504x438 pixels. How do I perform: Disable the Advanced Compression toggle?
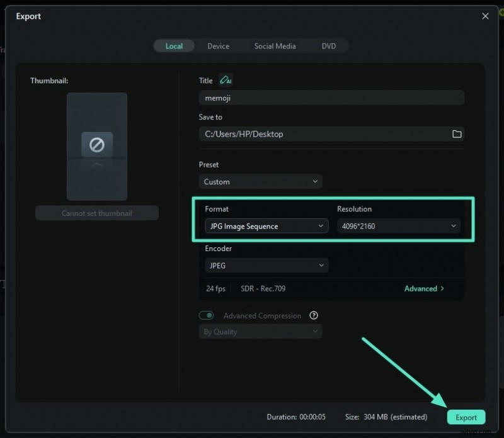(206, 315)
